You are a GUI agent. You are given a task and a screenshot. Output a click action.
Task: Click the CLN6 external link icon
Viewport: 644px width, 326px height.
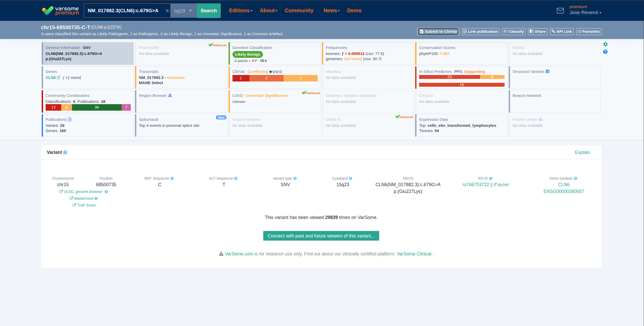(x=58, y=78)
